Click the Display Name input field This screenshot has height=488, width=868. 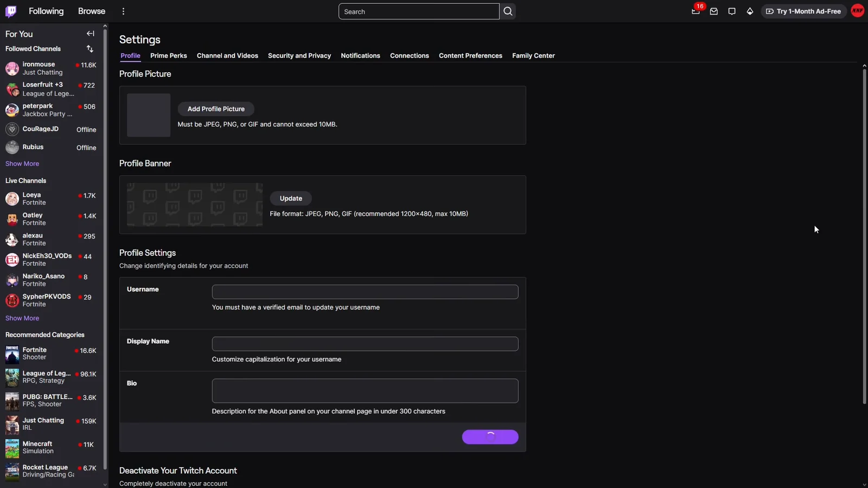click(x=365, y=344)
